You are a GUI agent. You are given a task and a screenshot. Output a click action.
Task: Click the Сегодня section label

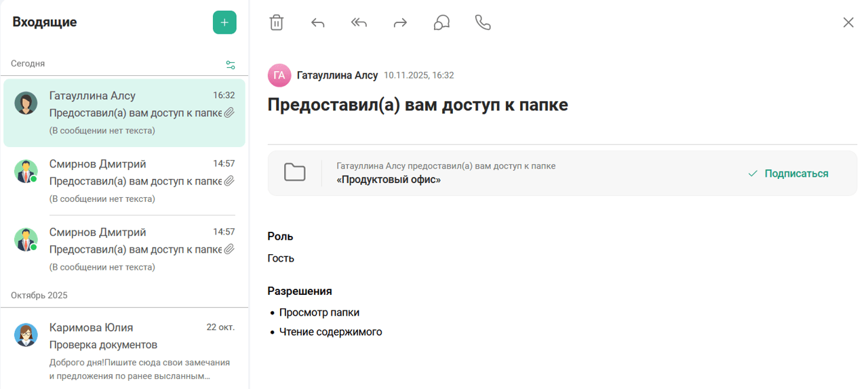pos(28,63)
